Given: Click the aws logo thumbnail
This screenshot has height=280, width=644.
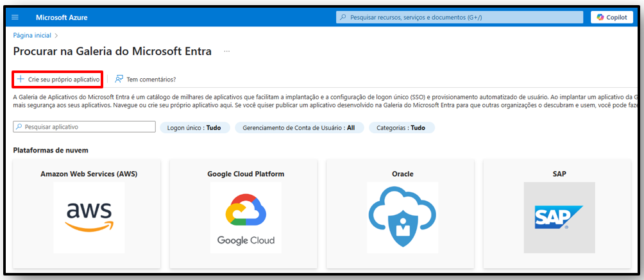Looking at the screenshot, I should point(89,217).
